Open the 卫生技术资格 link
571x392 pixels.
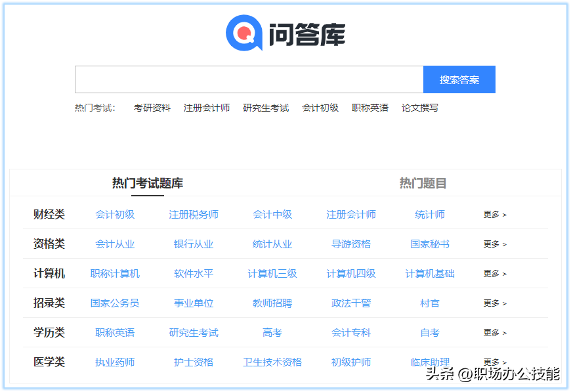point(272,362)
